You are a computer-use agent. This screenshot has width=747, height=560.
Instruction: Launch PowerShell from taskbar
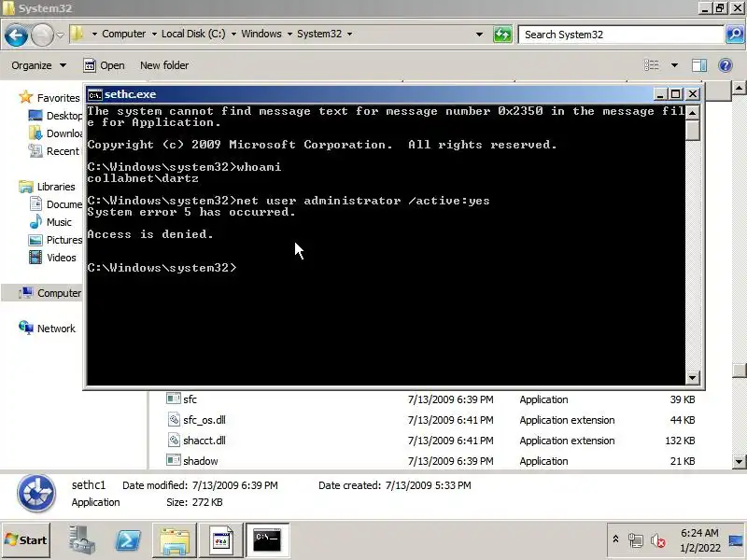(128, 540)
